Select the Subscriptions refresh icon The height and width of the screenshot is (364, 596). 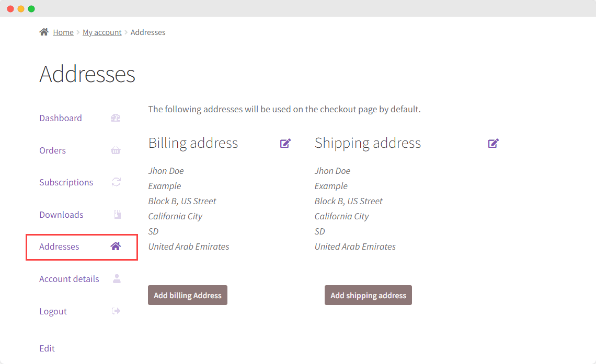(116, 182)
